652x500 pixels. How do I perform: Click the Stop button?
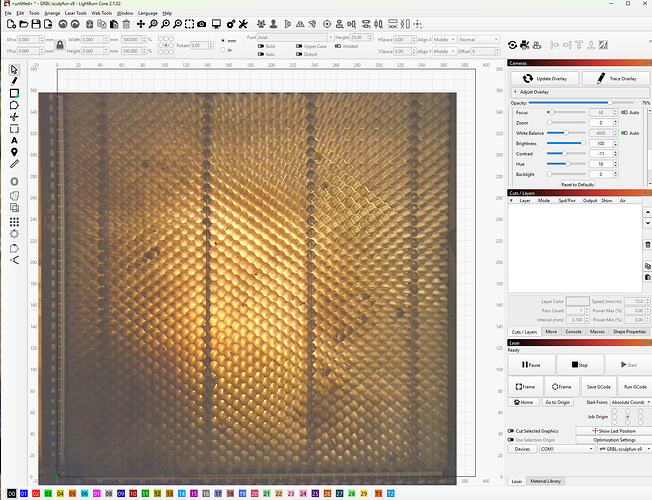coord(580,365)
